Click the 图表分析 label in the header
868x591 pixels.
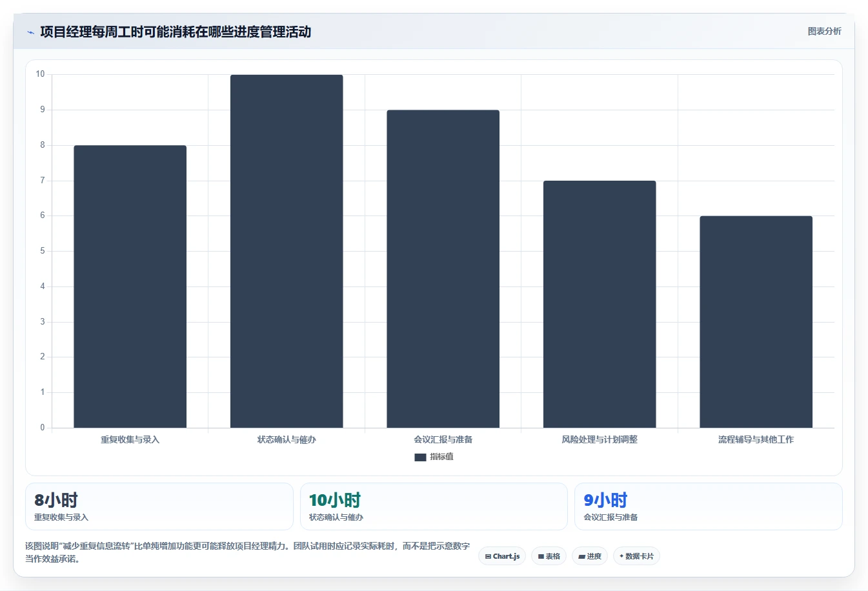click(824, 31)
